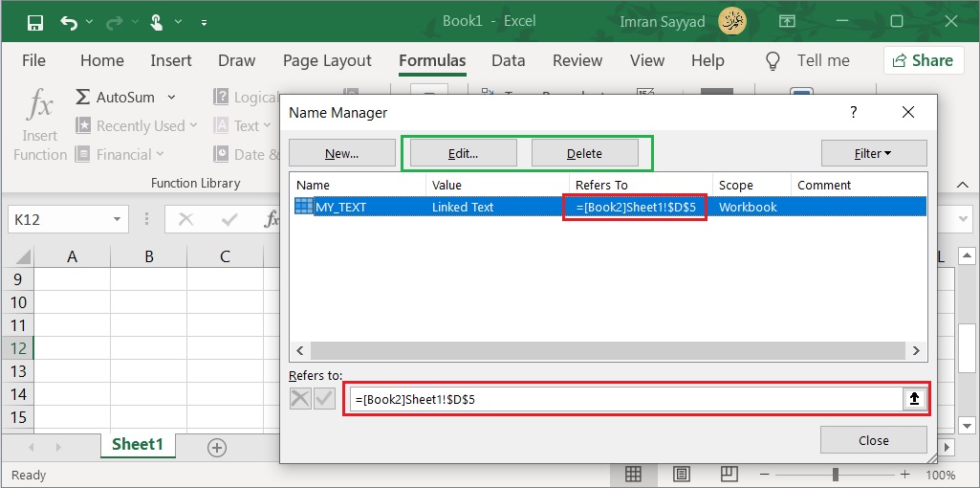Screen dimensions: 980x488
Task: Sort by the Name column header
Action: coord(358,186)
